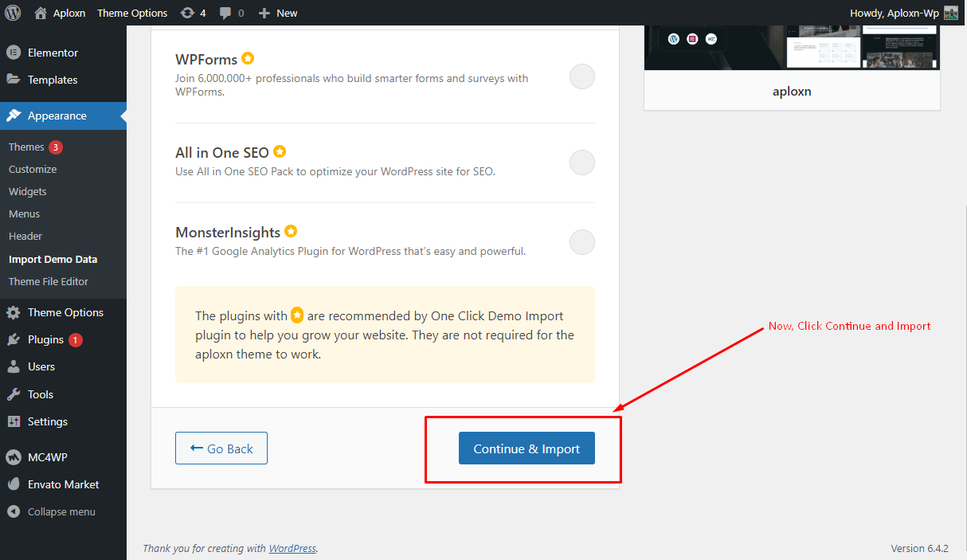Click the plus New content icon
Image resolution: width=967 pixels, height=560 pixels.
[264, 13]
